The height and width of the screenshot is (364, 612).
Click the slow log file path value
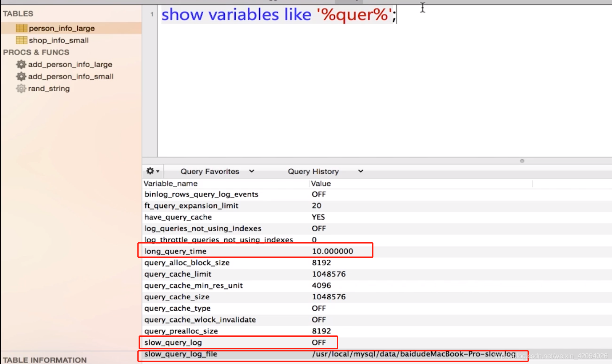pos(414,354)
